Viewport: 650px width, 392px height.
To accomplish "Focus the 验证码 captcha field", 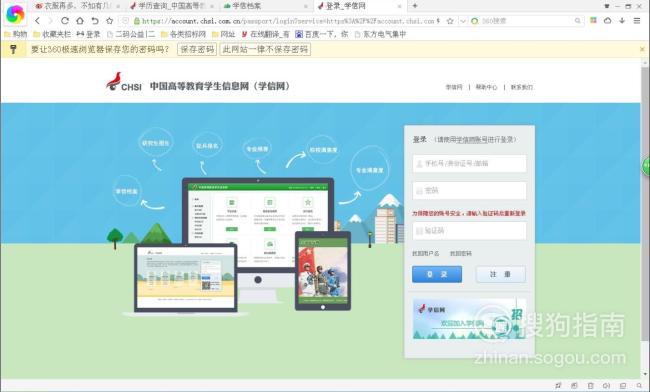I will (x=469, y=231).
